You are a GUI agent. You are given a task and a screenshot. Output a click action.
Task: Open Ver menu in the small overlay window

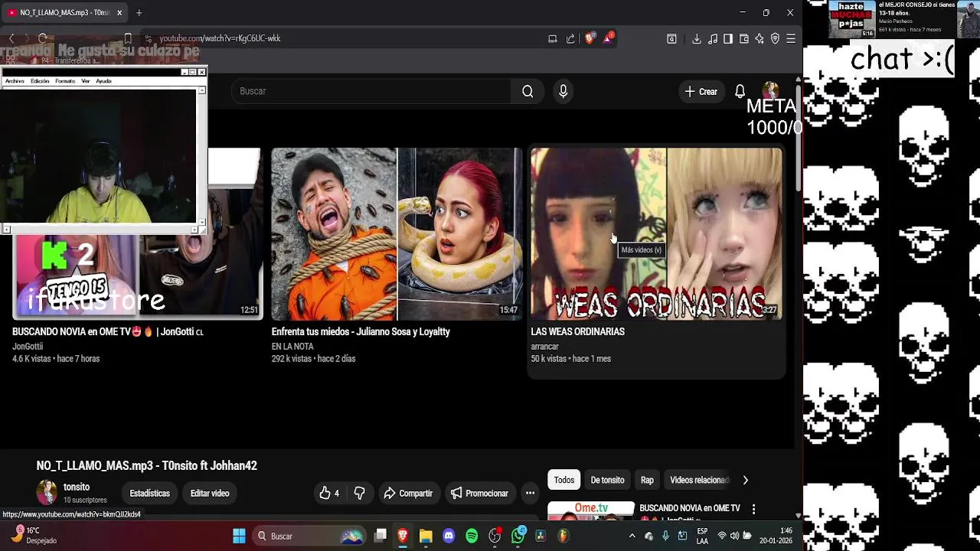tap(86, 80)
